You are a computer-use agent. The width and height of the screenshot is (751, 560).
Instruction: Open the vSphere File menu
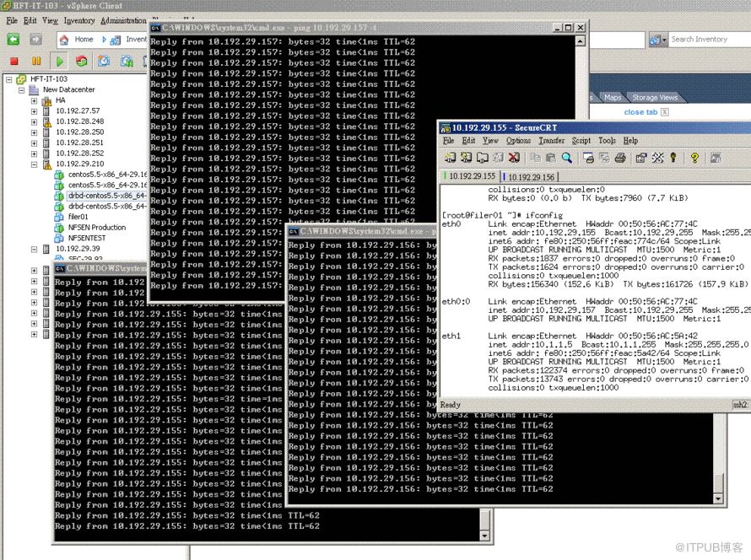pyautogui.click(x=12, y=20)
